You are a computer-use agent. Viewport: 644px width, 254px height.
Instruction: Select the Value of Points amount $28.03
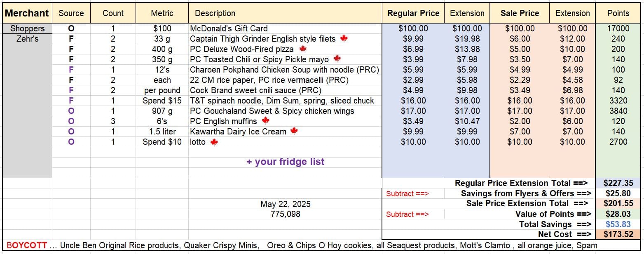[618, 214]
